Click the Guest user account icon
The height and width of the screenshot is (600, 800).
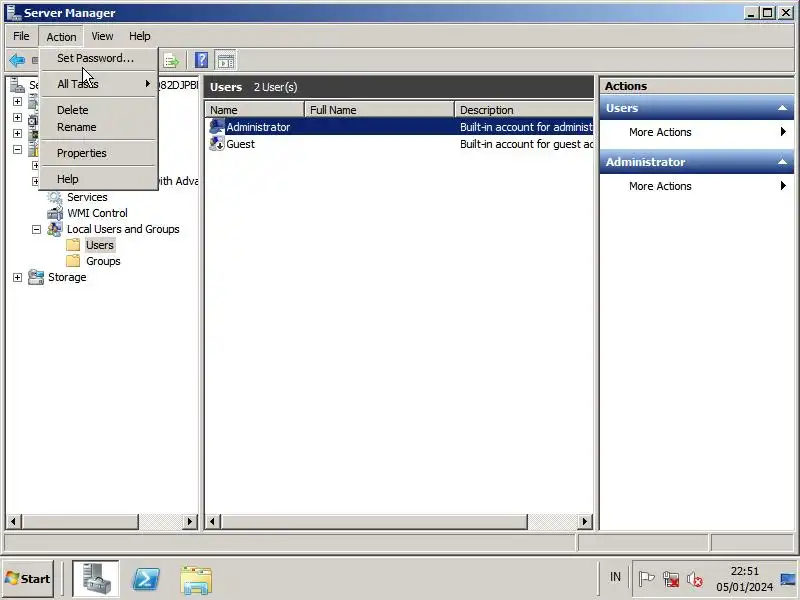pos(217,144)
